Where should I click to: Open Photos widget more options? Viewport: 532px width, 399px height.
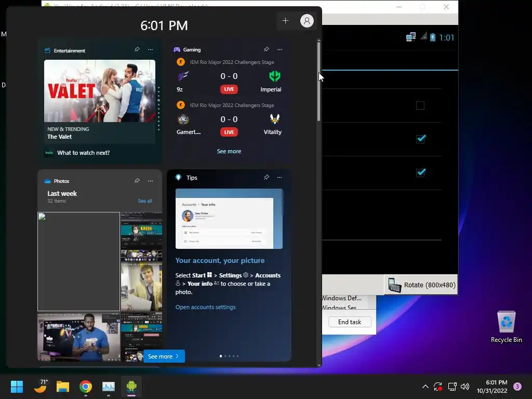click(150, 181)
